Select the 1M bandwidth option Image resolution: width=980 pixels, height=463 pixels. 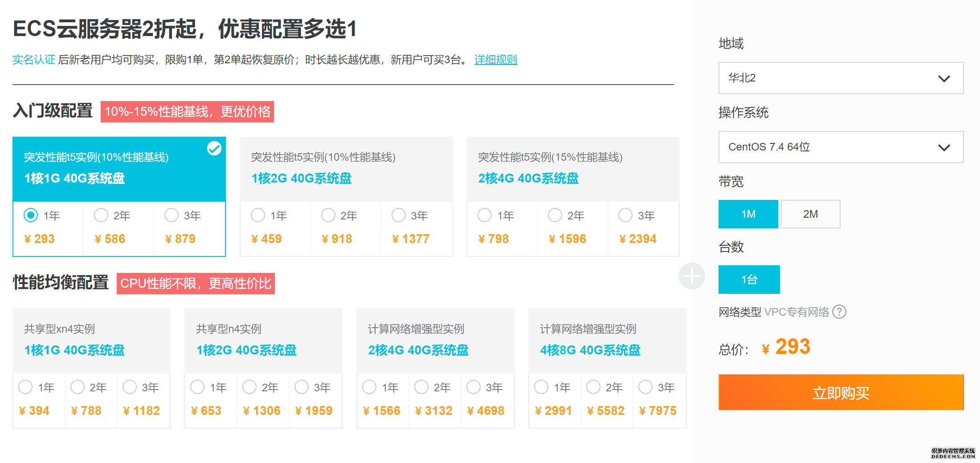coord(748,214)
